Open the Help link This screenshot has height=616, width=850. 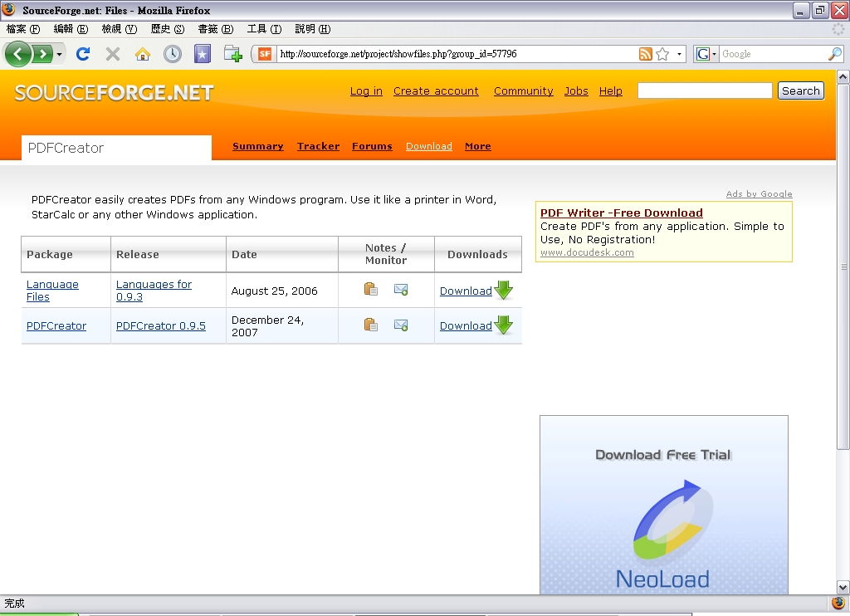[x=610, y=91]
